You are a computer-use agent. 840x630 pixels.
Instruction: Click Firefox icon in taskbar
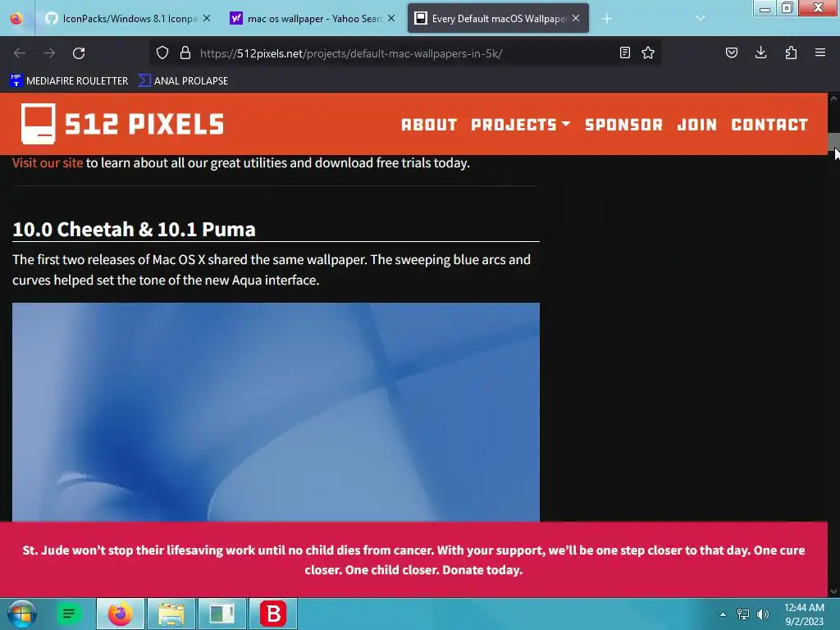point(121,614)
